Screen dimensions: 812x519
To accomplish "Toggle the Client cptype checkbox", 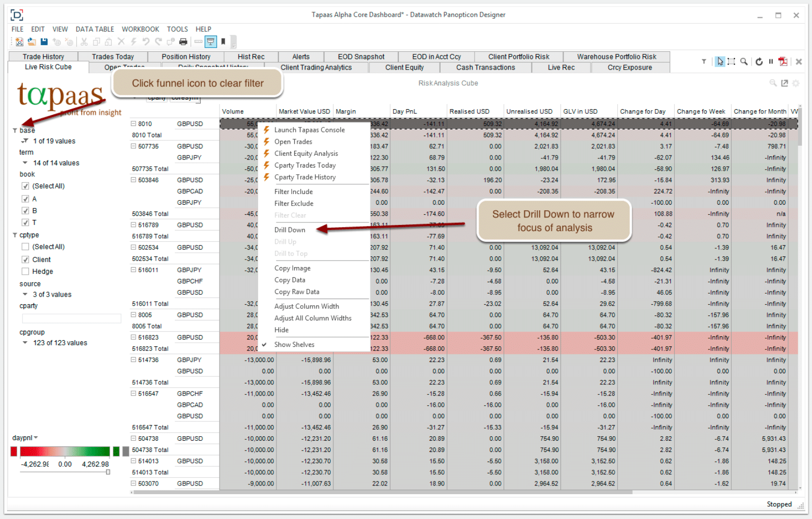I will [x=25, y=259].
